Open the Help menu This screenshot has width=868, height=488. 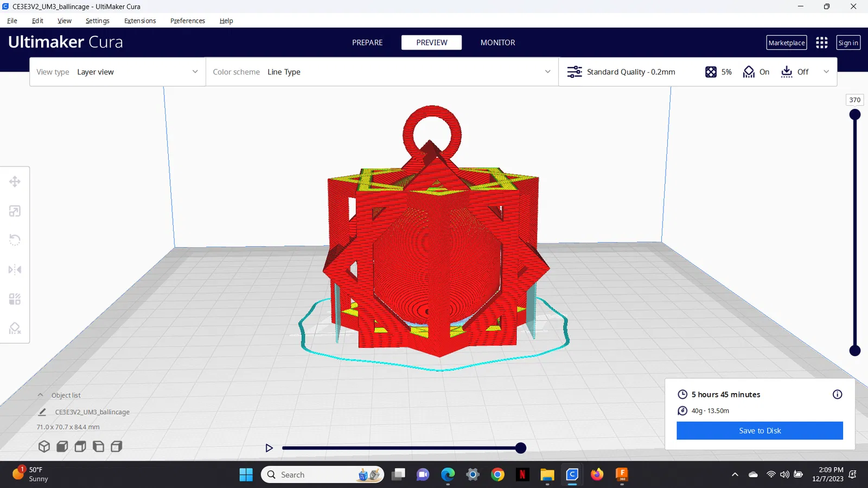(x=226, y=21)
